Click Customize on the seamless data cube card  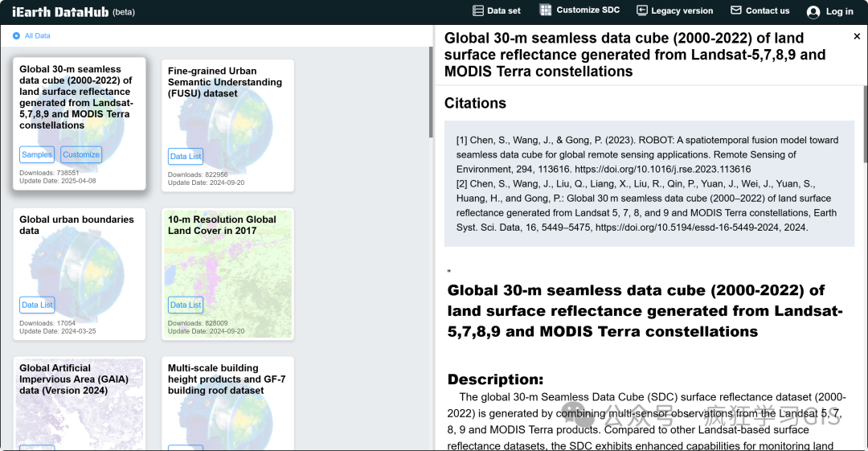(x=81, y=154)
